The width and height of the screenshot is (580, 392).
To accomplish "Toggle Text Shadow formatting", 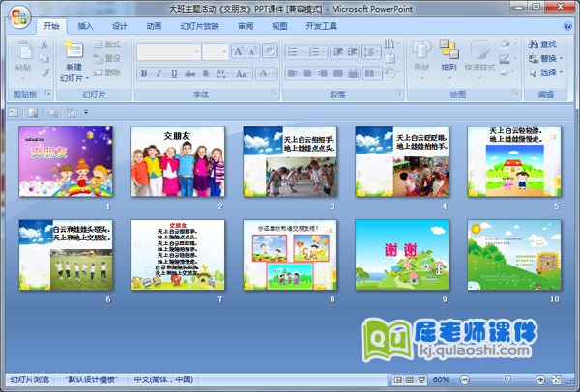I will [x=206, y=74].
